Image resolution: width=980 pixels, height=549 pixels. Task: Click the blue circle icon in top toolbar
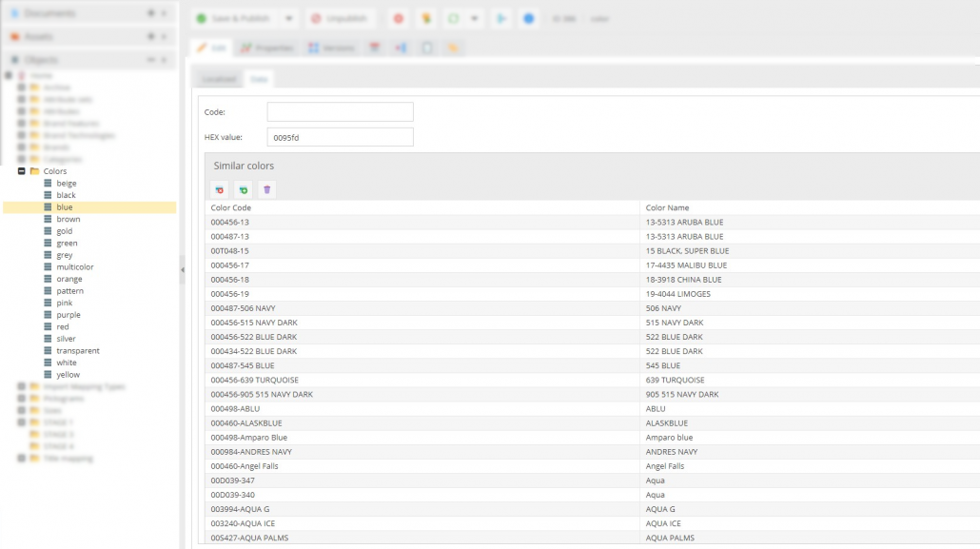click(529, 19)
